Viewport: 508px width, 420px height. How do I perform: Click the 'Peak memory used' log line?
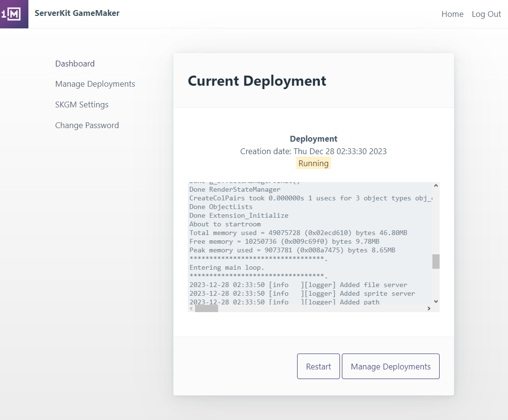292,250
